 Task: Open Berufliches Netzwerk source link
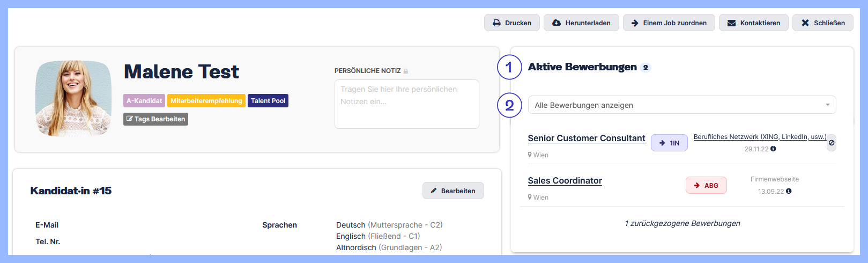point(759,137)
